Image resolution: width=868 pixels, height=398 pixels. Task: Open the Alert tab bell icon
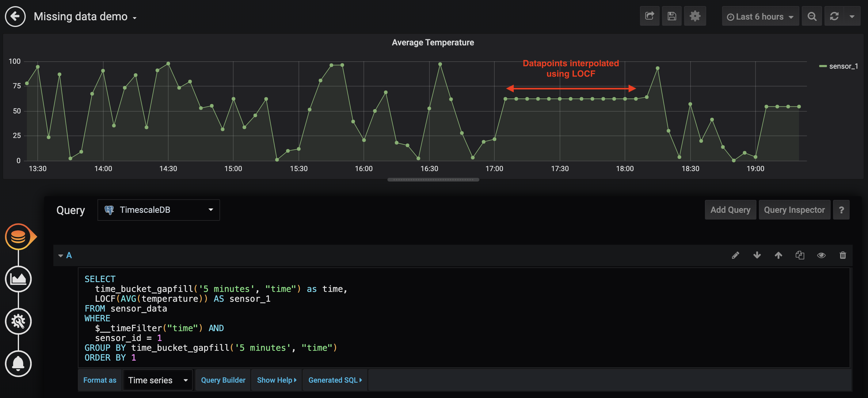click(x=18, y=364)
